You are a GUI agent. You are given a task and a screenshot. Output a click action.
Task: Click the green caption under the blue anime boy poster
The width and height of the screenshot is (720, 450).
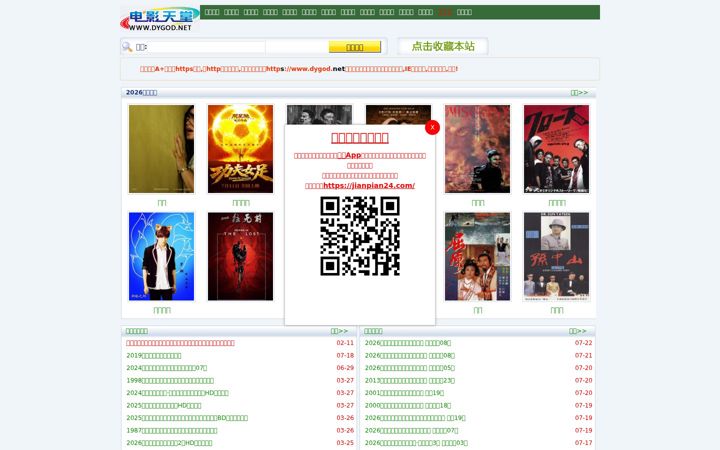[x=162, y=310]
